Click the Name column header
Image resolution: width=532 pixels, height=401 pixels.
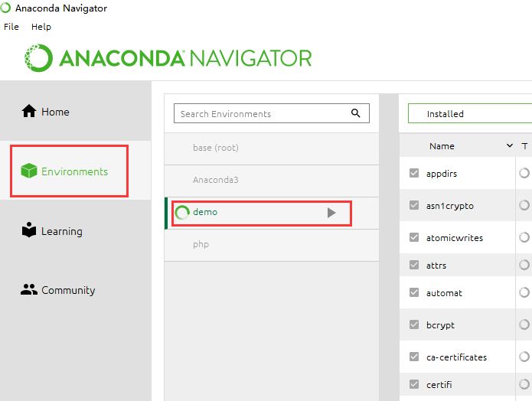[442, 146]
